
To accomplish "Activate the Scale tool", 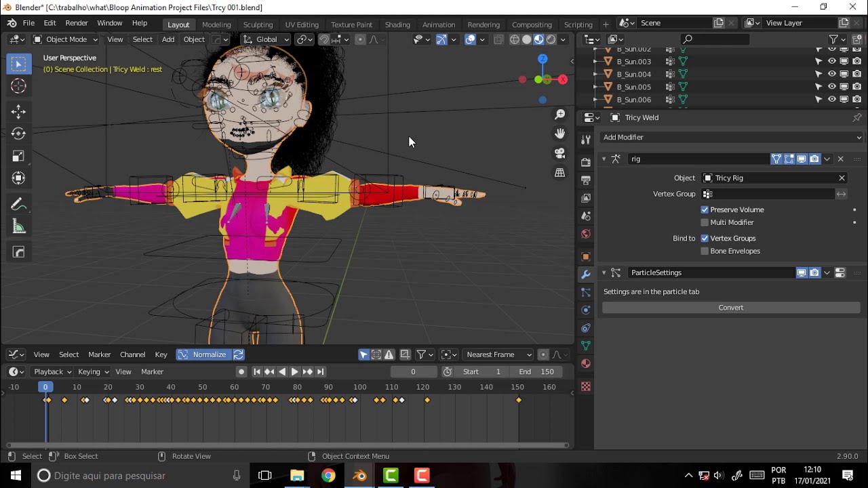I will pyautogui.click(x=18, y=156).
